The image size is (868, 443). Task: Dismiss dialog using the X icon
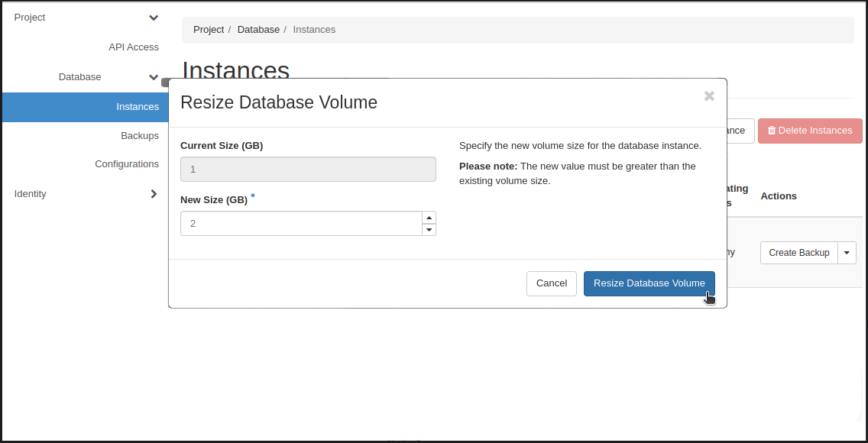coord(709,95)
